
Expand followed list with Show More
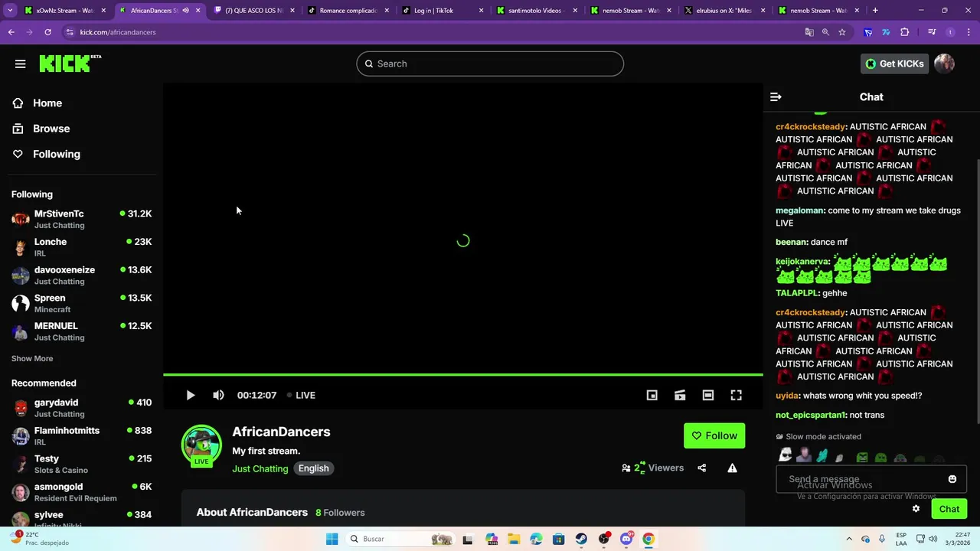32,358
